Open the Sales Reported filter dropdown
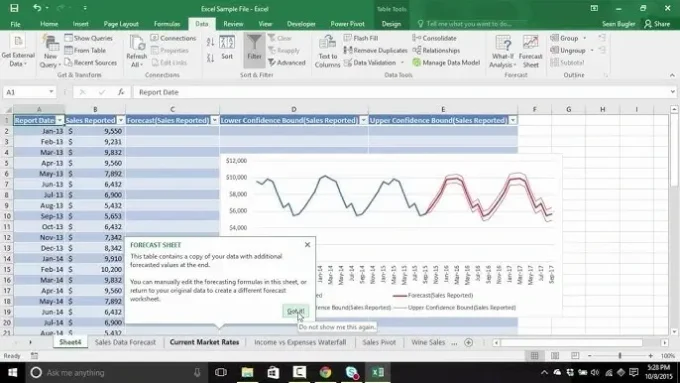 121,120
